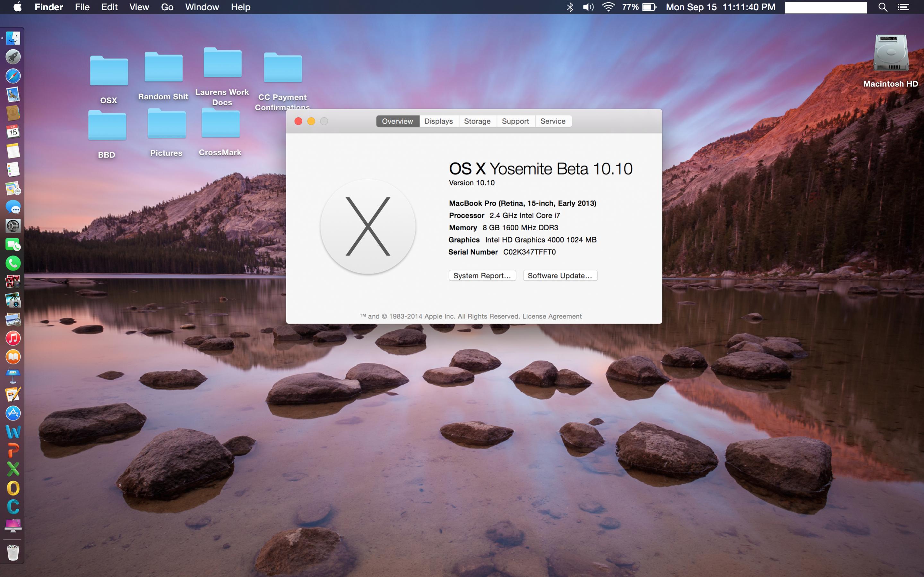Open the Finder menu
Image resolution: width=924 pixels, height=577 pixels.
coord(48,7)
